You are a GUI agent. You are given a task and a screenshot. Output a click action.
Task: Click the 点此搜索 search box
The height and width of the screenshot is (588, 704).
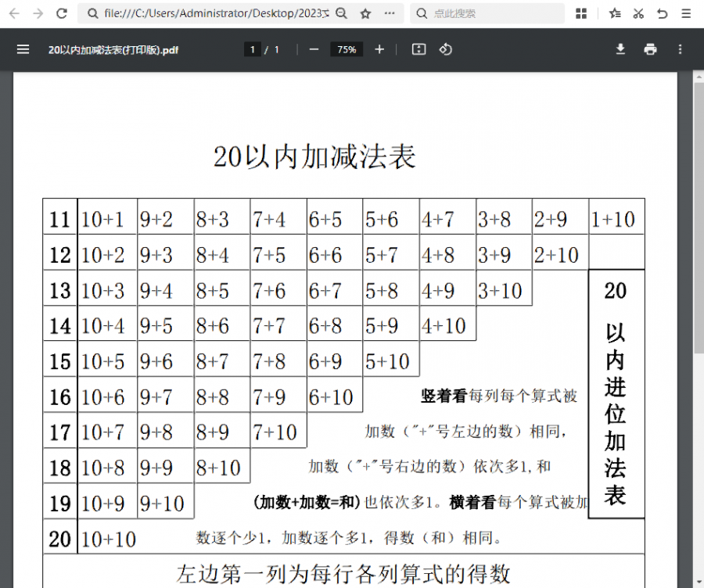coord(487,13)
